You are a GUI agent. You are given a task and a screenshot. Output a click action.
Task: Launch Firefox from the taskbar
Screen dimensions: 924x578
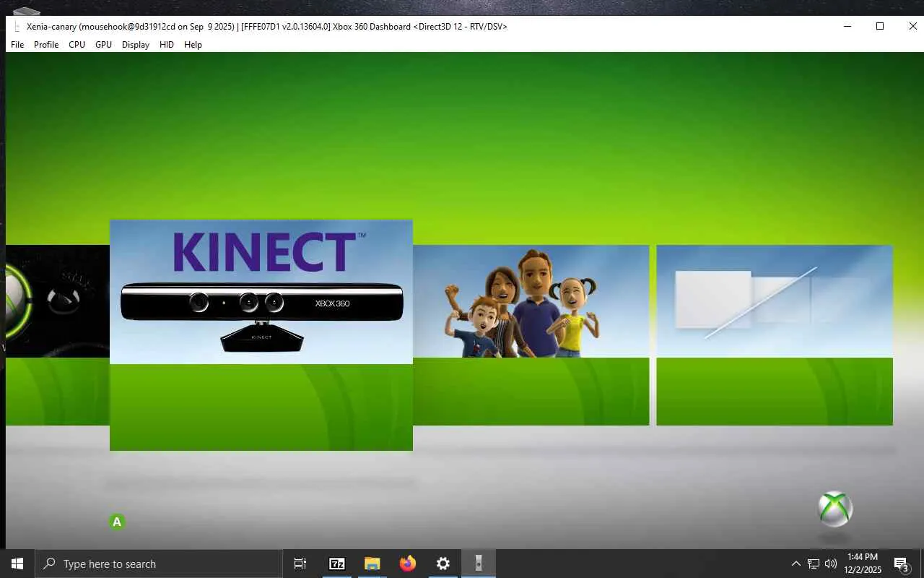pyautogui.click(x=408, y=564)
